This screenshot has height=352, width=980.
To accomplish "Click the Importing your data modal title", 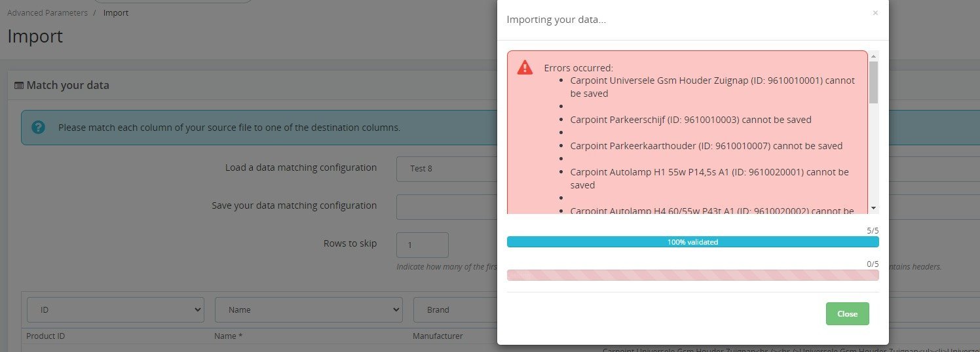I will 556,20.
